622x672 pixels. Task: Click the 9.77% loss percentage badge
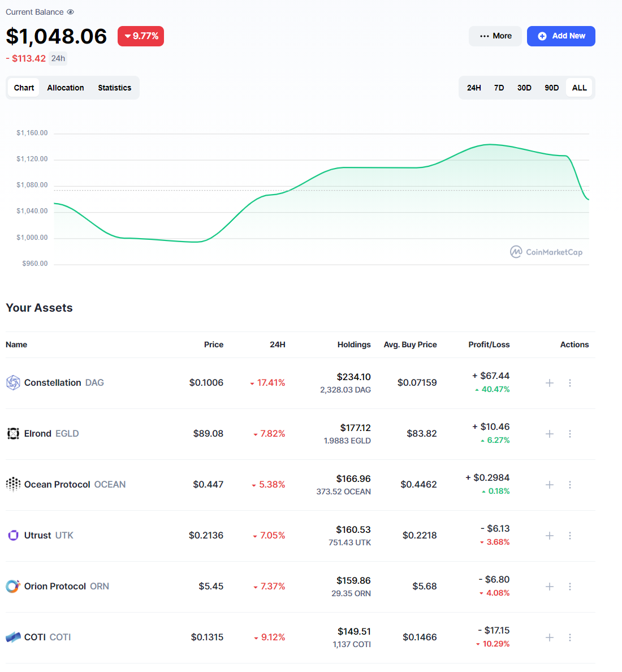(x=141, y=36)
